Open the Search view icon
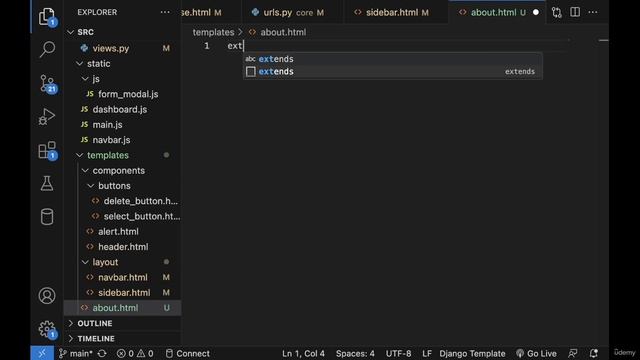Image resolution: width=640 pixels, height=360 pixels. pyautogui.click(x=47, y=49)
